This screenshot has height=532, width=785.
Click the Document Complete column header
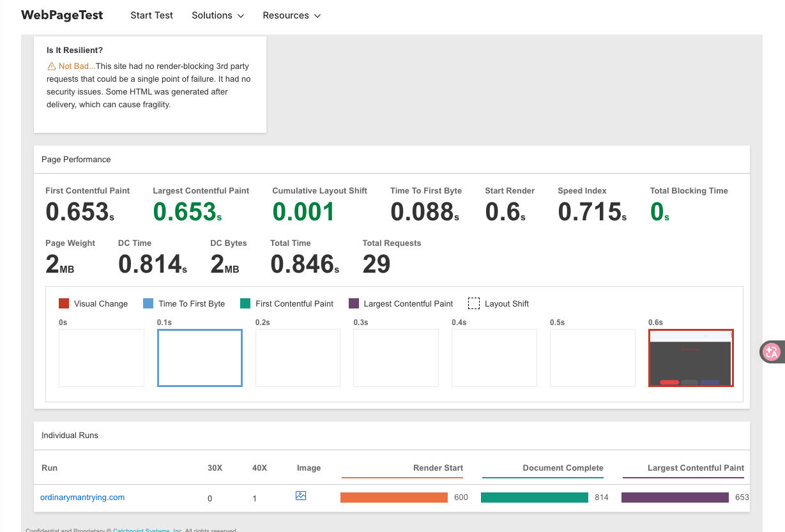[x=563, y=468]
